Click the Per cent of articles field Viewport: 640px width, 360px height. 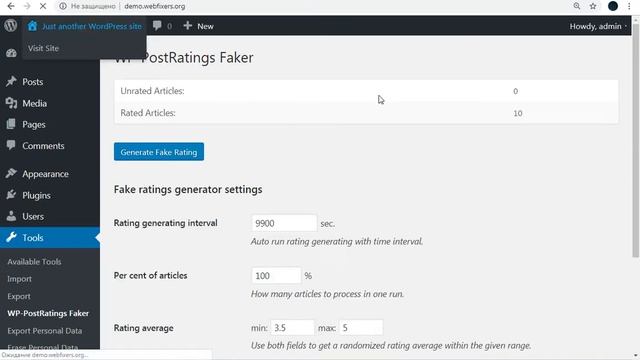pyautogui.click(x=276, y=276)
